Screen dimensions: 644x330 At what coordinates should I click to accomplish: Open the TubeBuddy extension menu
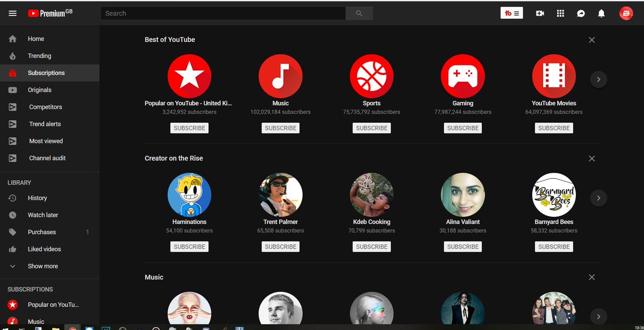pos(512,13)
